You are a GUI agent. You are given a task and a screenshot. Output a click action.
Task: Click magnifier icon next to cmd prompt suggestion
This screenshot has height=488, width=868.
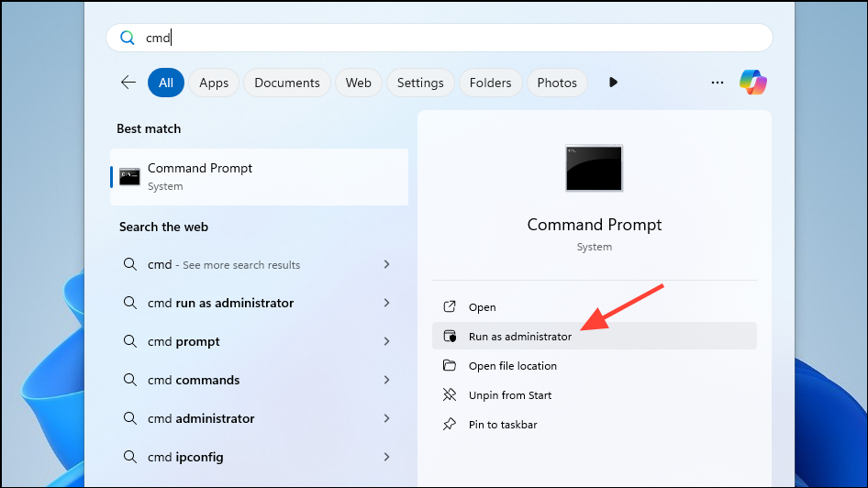coord(130,341)
